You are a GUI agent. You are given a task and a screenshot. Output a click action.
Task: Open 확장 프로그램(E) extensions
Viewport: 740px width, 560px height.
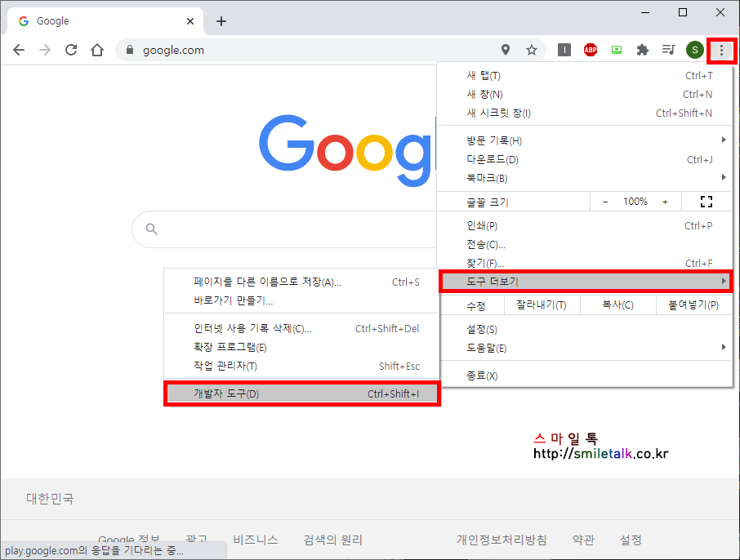(x=301, y=348)
